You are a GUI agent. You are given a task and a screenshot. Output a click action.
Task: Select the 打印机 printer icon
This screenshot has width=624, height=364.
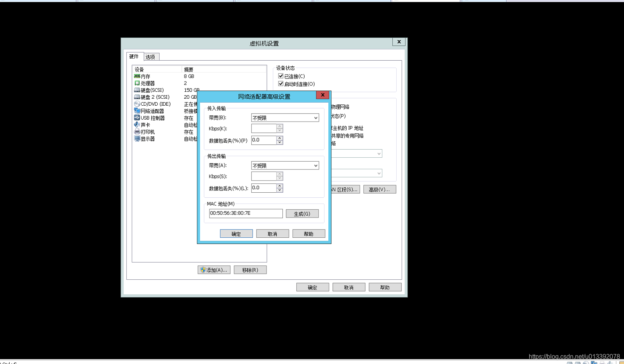pos(137,132)
